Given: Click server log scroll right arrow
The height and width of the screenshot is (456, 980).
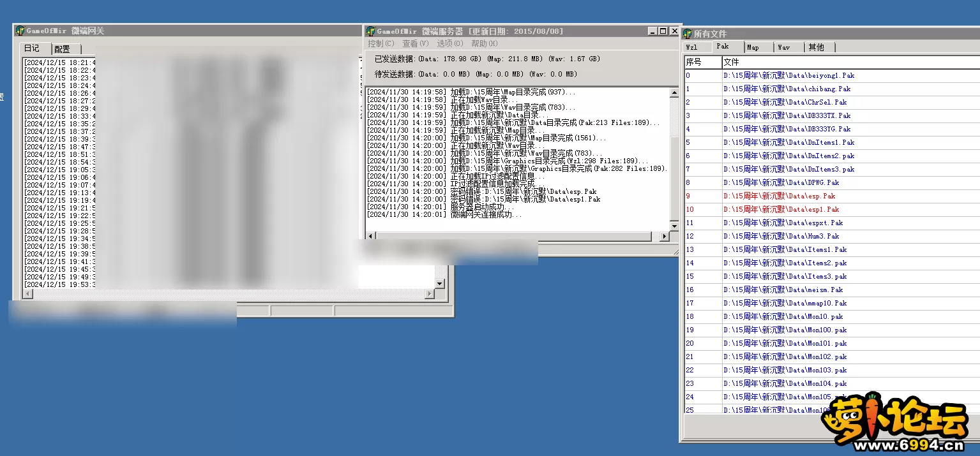Looking at the screenshot, I should click(x=665, y=236).
